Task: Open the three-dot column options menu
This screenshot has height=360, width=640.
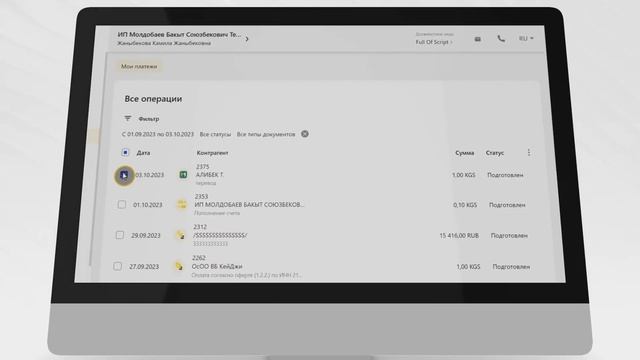Action: (x=529, y=153)
